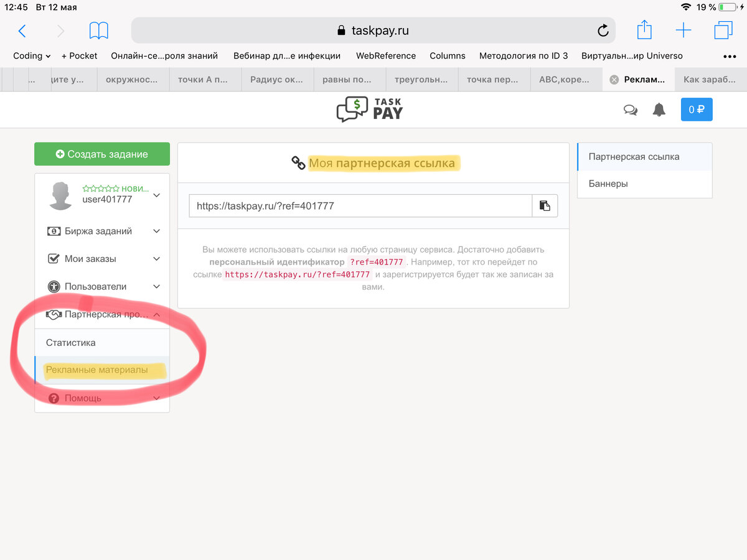Screen dimensions: 747x560
Task: Open the notifications bell
Action: click(659, 110)
